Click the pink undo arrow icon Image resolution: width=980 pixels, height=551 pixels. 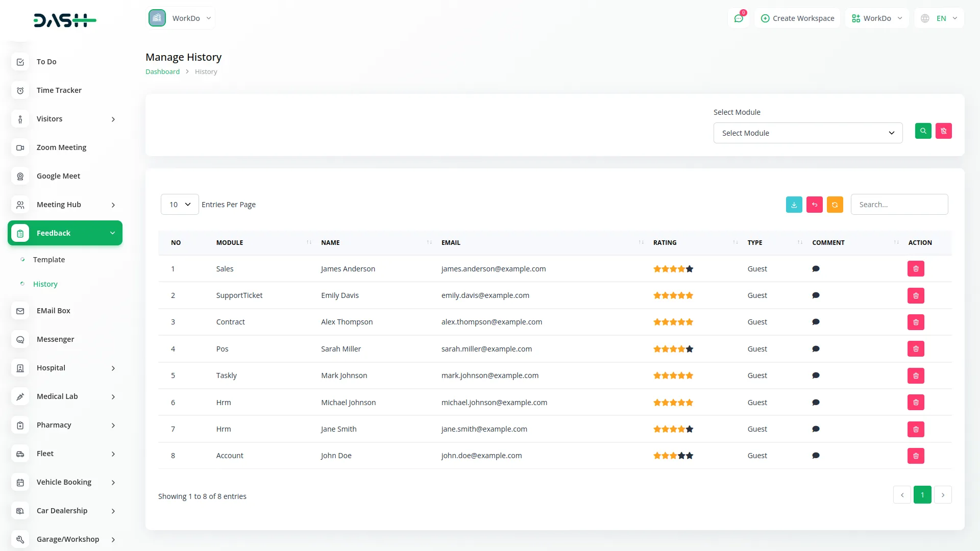click(x=814, y=204)
